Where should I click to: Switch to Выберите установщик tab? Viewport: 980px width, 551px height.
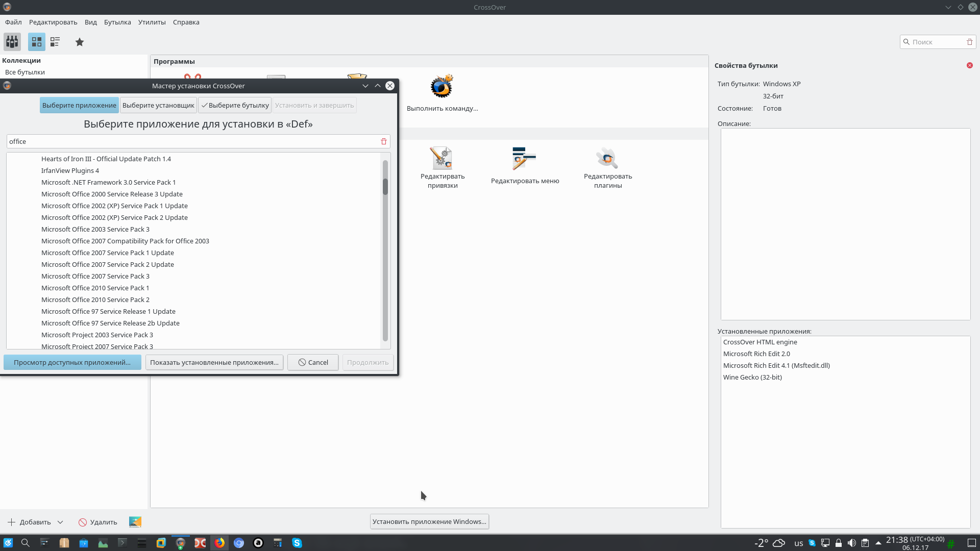pyautogui.click(x=158, y=105)
